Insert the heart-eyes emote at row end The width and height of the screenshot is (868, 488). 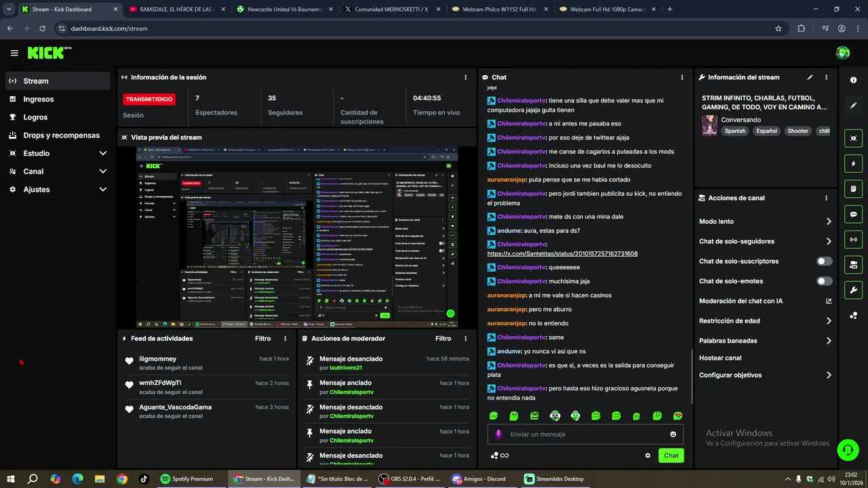(x=677, y=415)
